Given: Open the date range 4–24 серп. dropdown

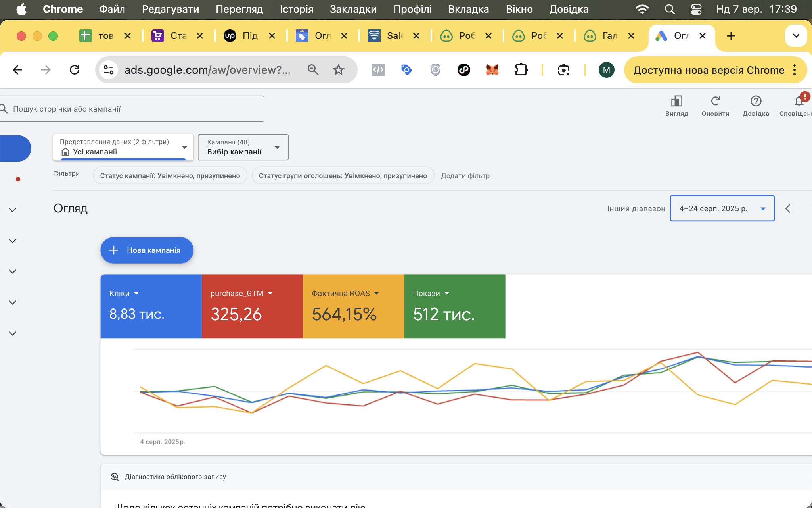Looking at the screenshot, I should [722, 208].
